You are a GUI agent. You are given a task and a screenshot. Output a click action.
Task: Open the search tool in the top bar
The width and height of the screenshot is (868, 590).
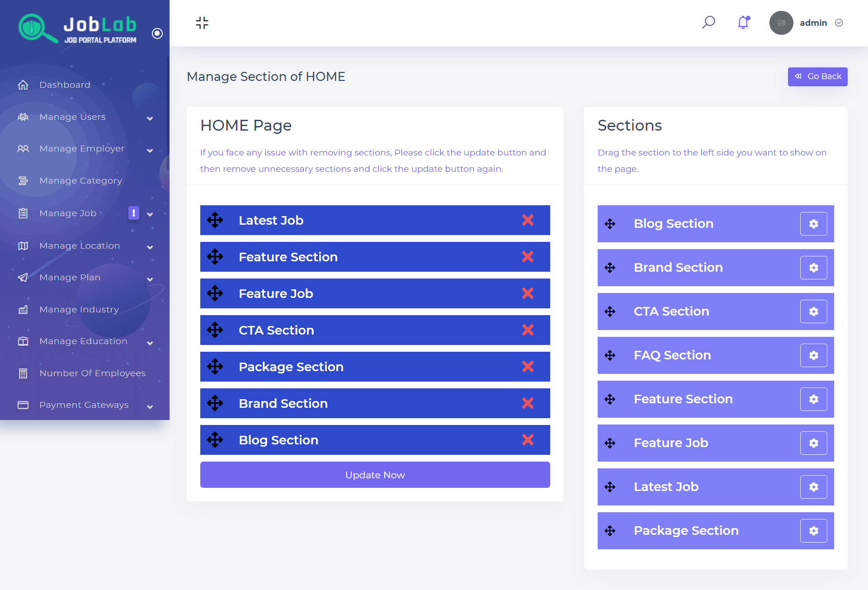[x=708, y=23]
